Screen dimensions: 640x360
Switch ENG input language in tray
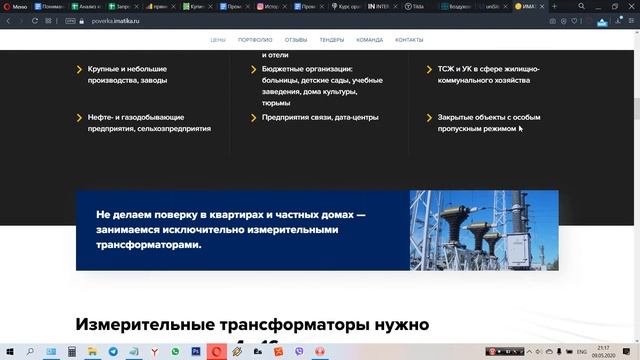coord(582,351)
